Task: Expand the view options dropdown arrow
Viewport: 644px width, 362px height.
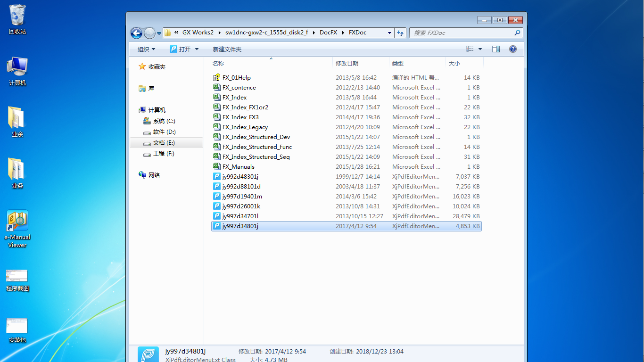Action: coord(480,49)
